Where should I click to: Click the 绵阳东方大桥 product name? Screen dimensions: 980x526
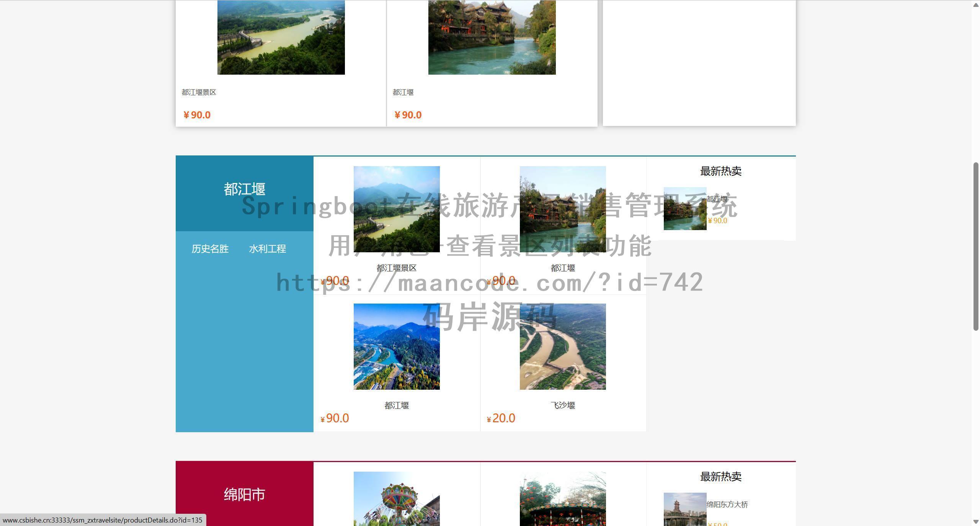tap(727, 505)
